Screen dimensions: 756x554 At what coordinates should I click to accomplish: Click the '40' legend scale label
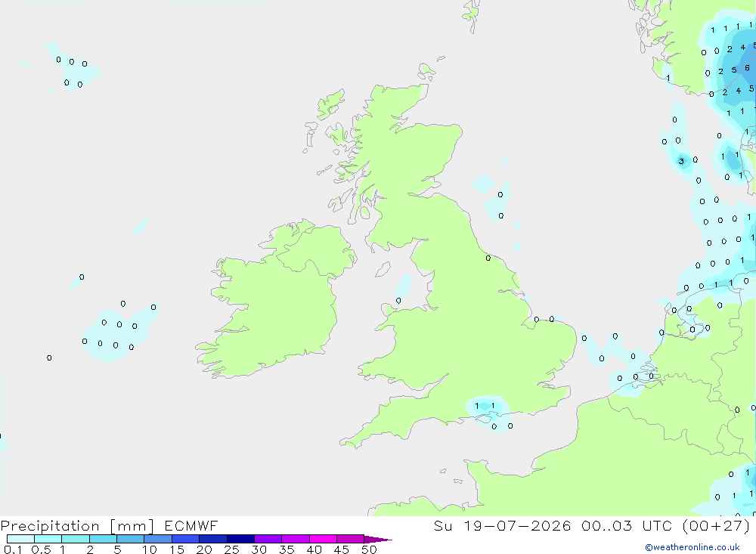pyautogui.click(x=314, y=549)
